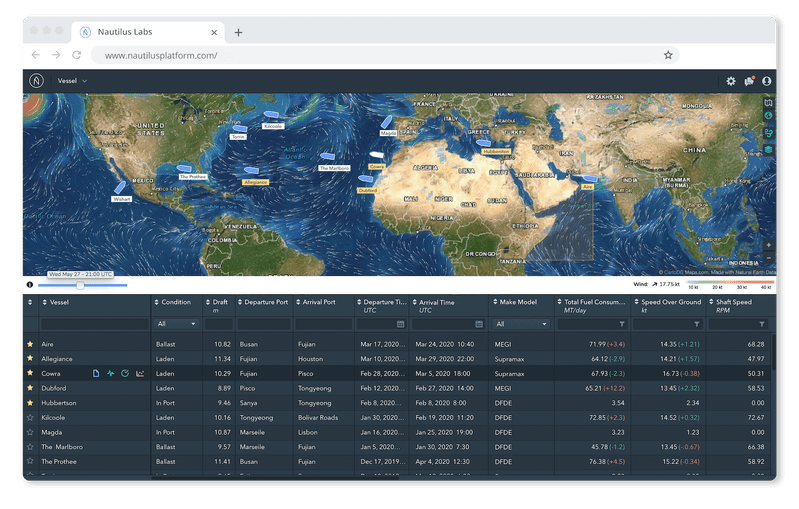Screen dimensions: 799x509
Task: Open the line chart icon for Cowra
Action: point(139,373)
